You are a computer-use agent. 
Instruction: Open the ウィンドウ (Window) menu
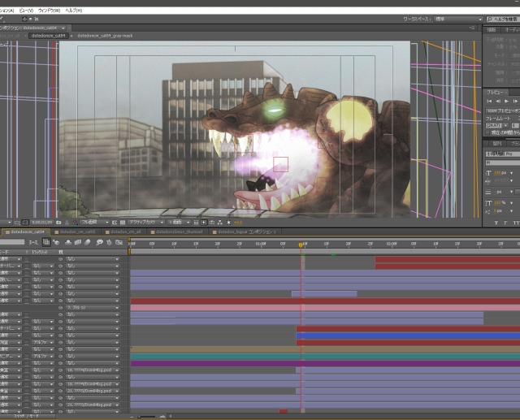[x=48, y=10]
